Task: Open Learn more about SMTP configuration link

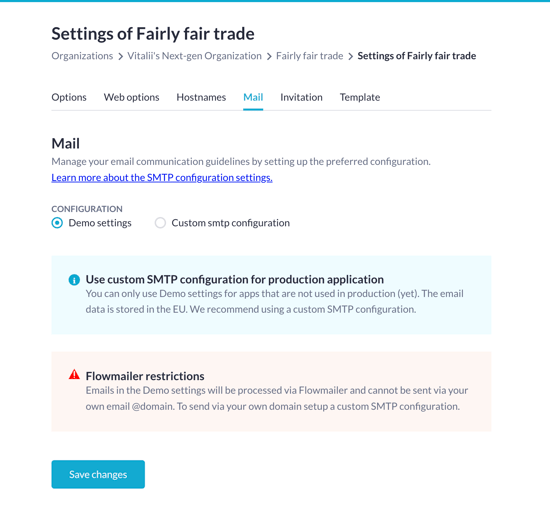Action: click(162, 178)
